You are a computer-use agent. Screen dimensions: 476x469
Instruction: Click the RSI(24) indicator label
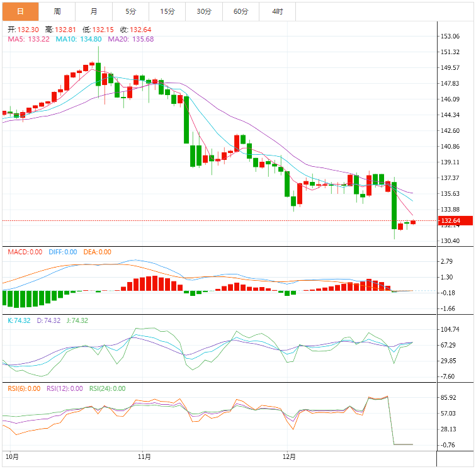coord(106,388)
